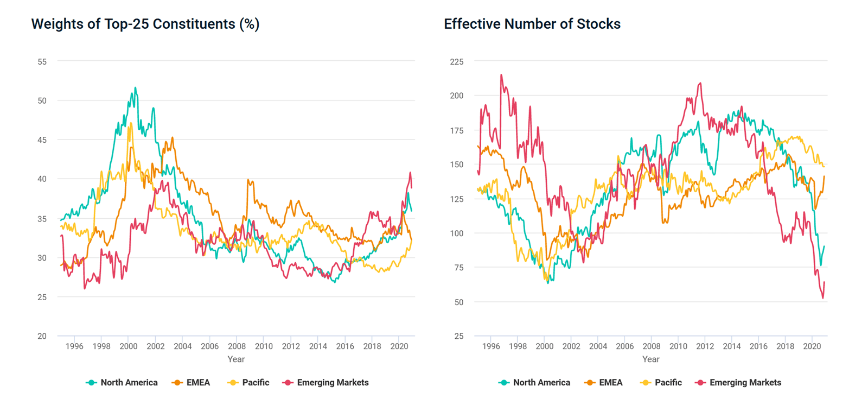Click Year axis label under Effective Number chart

click(651, 359)
